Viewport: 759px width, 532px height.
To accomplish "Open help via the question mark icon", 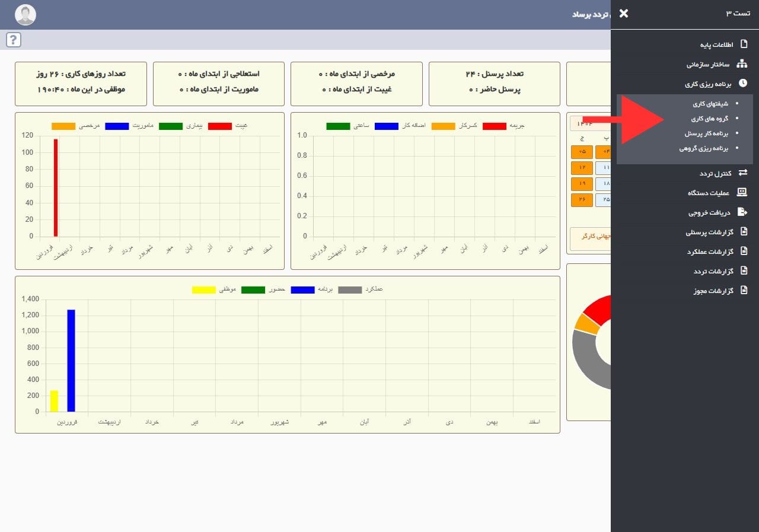I will tap(14, 40).
